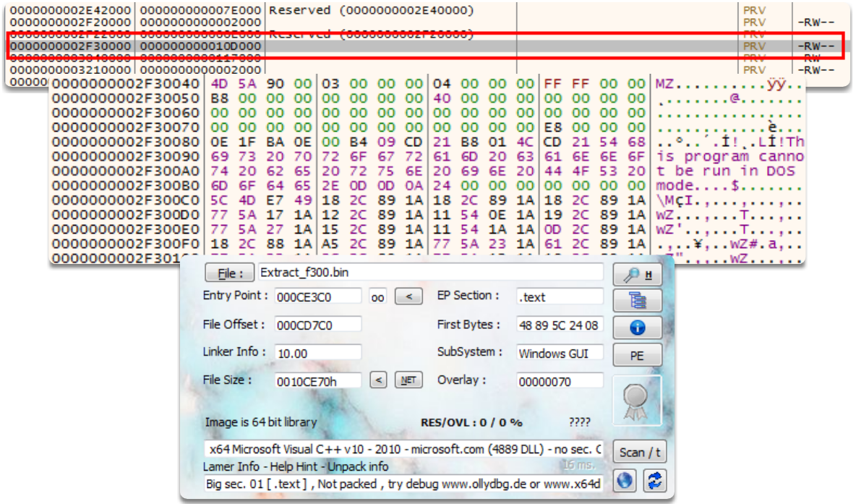Select memory map row 0000000002F20000
This screenshot has height=504, width=856.
(426, 22)
